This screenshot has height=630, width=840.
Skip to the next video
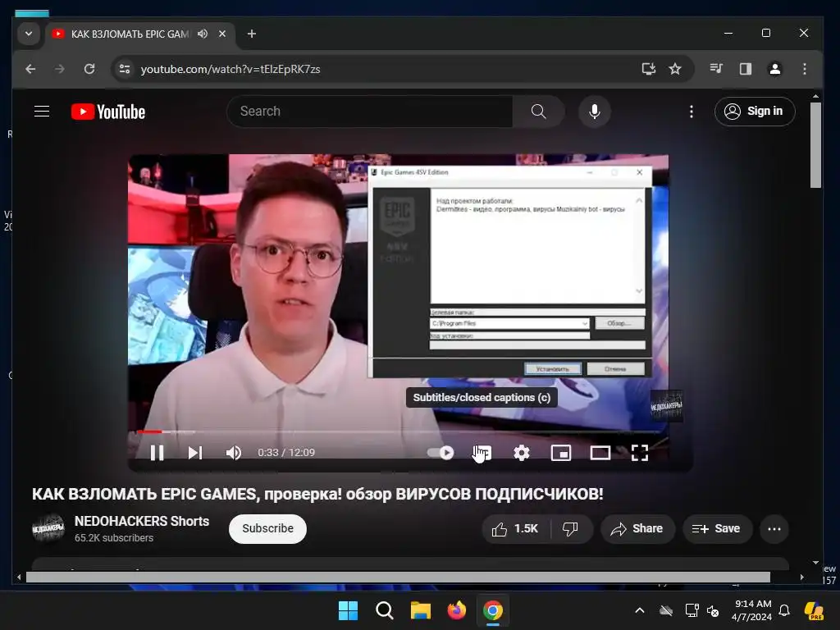pyautogui.click(x=195, y=453)
